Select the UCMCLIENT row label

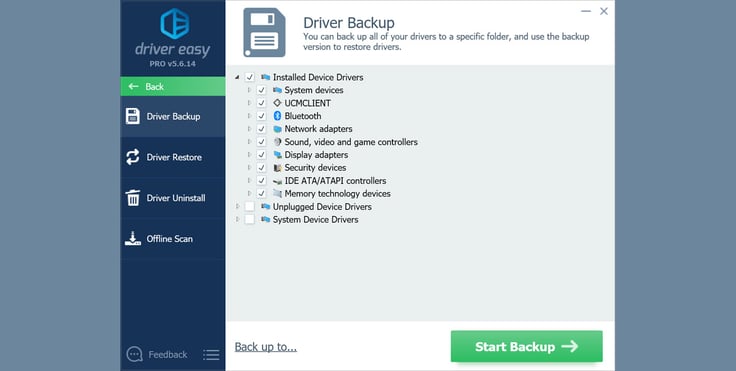[307, 103]
